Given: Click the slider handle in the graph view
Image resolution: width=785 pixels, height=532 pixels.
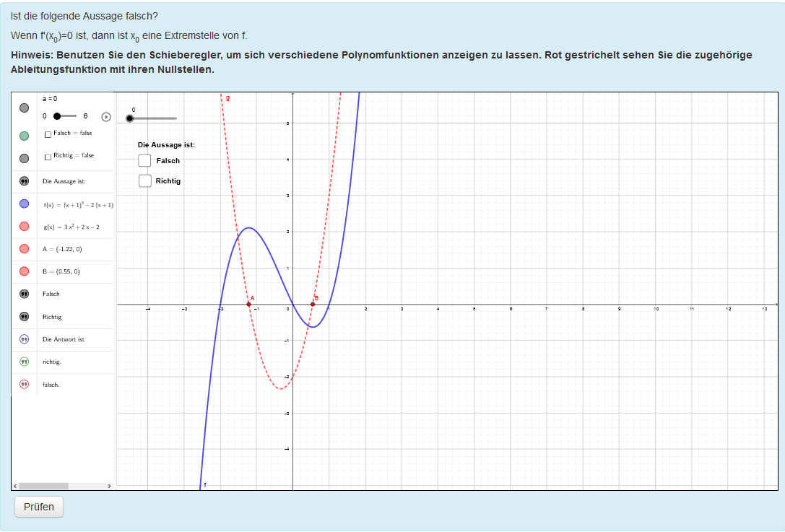Looking at the screenshot, I should [x=130, y=118].
